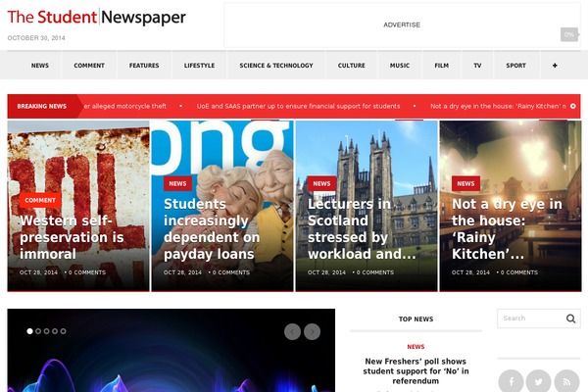Viewport: 588px width, 392px height.
Task: Click '0 Comments' on Western self-preservation card
Action: coord(87,272)
